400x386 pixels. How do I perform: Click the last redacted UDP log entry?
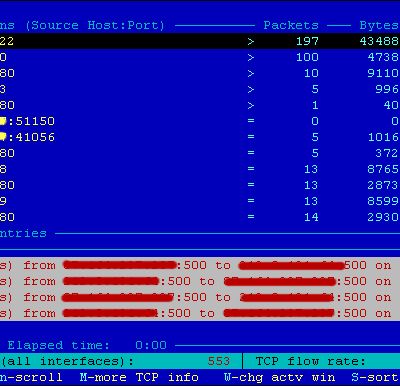pos(200,313)
